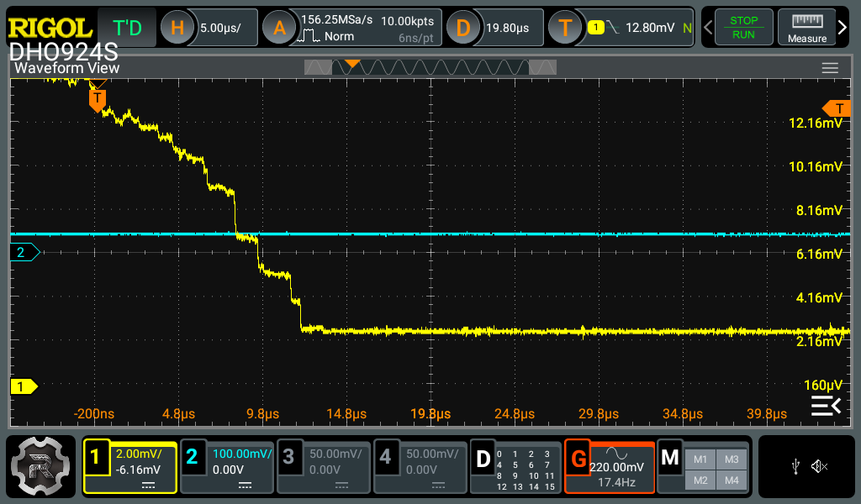The image size is (861, 504).
Task: Toggle channel 1 at 2.00mV/
Action: pos(129,466)
